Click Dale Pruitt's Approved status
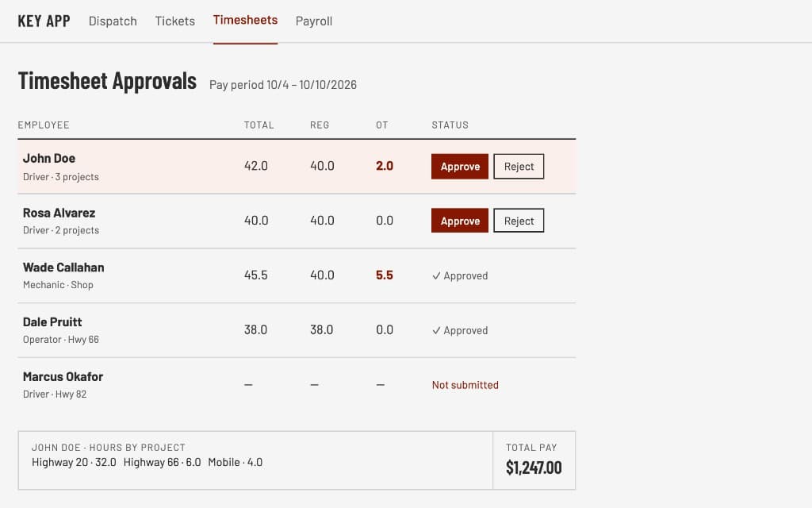Viewport: 812px width, 508px height. [x=460, y=330]
